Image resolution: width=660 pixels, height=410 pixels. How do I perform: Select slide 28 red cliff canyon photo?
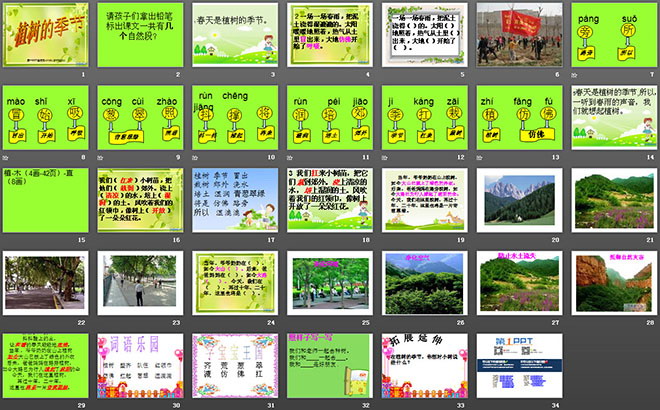pyautogui.click(x=614, y=283)
